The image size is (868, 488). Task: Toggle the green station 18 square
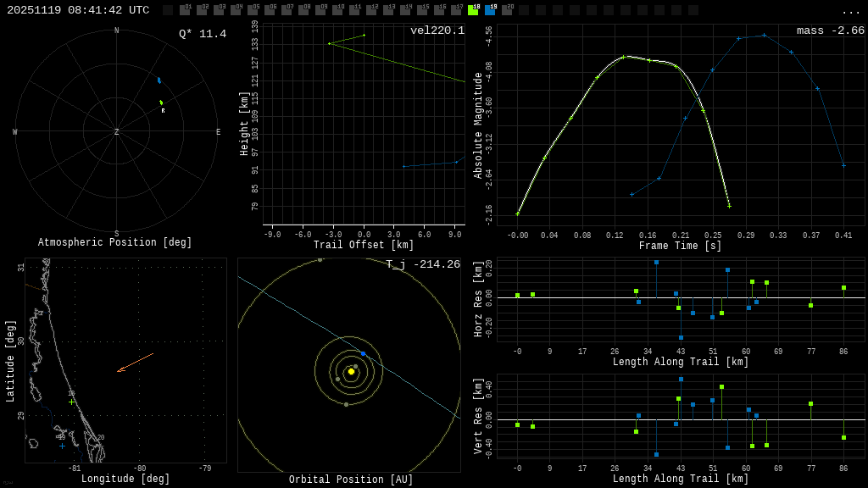[x=473, y=10]
